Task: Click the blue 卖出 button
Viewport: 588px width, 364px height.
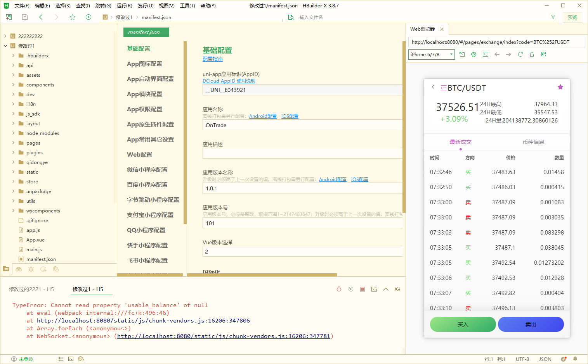Action: pyautogui.click(x=531, y=324)
